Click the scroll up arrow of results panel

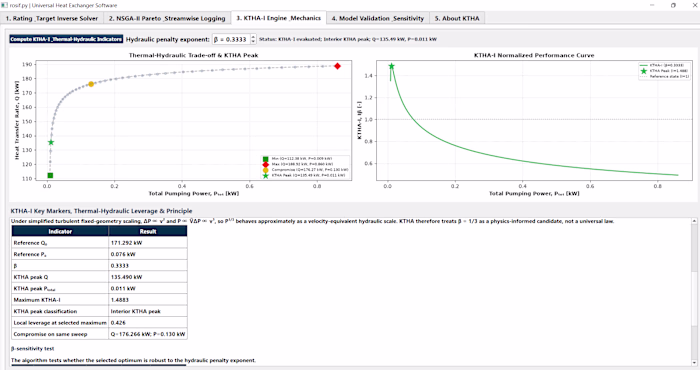[x=694, y=221]
